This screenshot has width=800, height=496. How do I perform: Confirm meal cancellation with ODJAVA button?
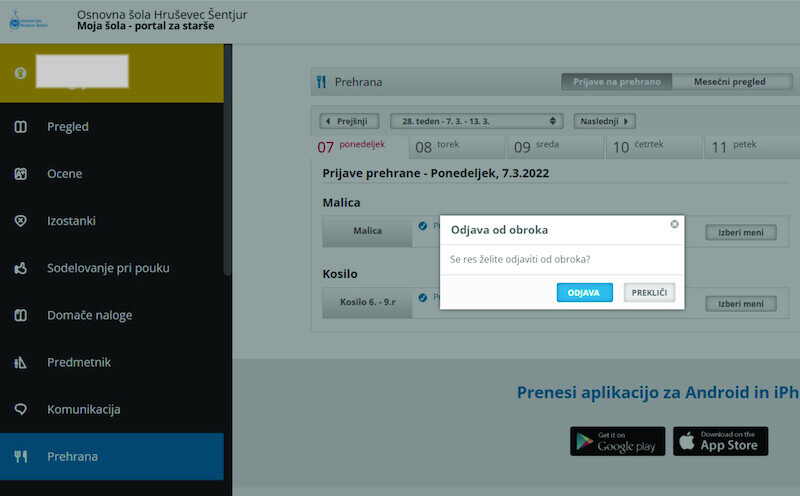(584, 292)
